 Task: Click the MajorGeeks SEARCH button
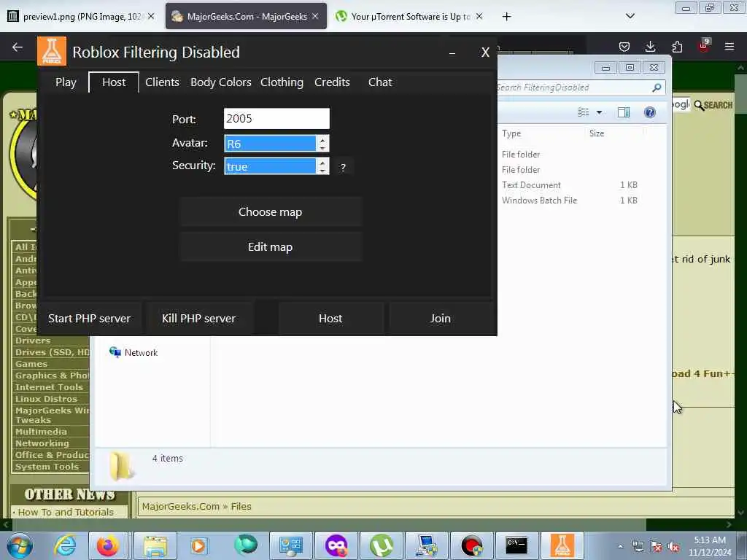click(713, 105)
